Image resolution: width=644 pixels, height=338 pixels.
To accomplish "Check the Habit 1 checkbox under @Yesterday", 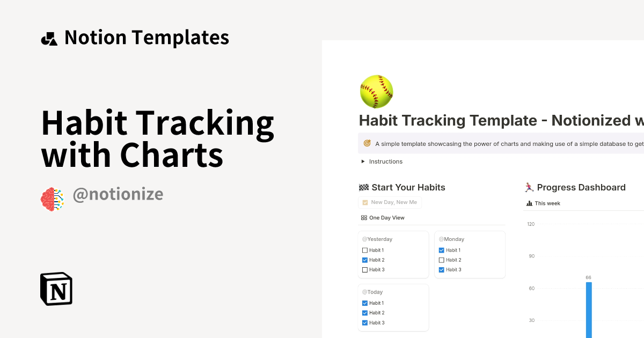I will [x=365, y=250].
